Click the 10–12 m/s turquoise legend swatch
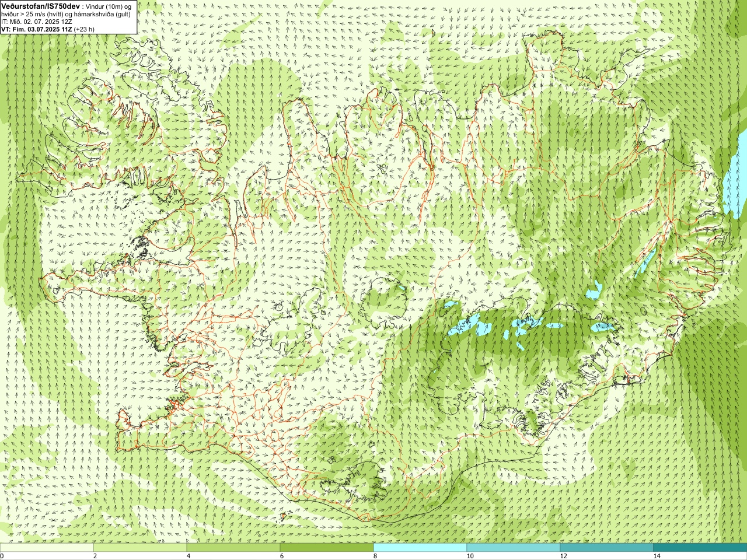Screen dimensions: 747x560 pyautogui.click(x=514, y=548)
